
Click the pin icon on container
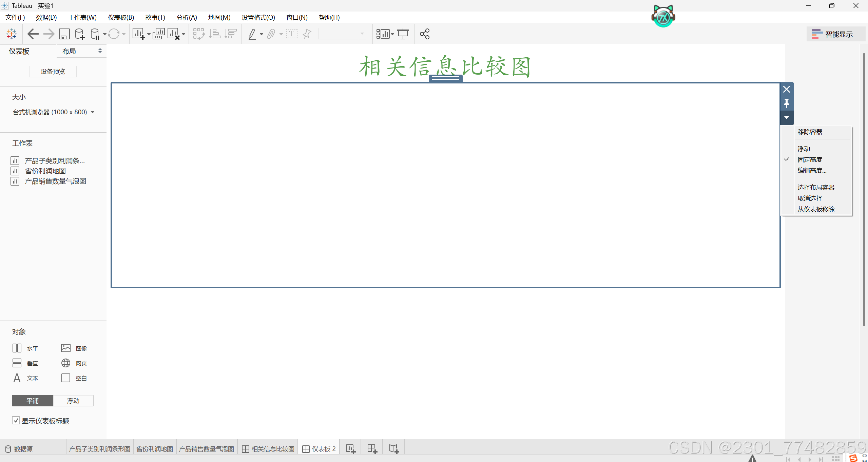(x=787, y=103)
